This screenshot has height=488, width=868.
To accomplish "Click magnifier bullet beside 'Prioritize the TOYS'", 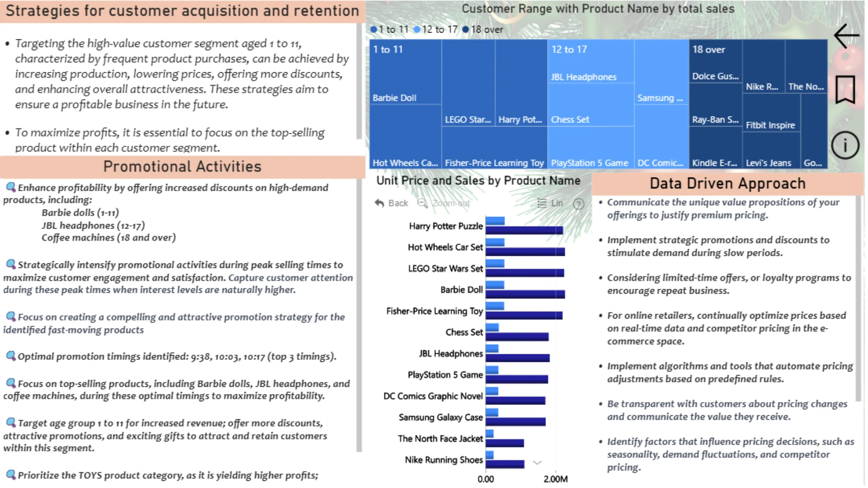I will (10, 474).
